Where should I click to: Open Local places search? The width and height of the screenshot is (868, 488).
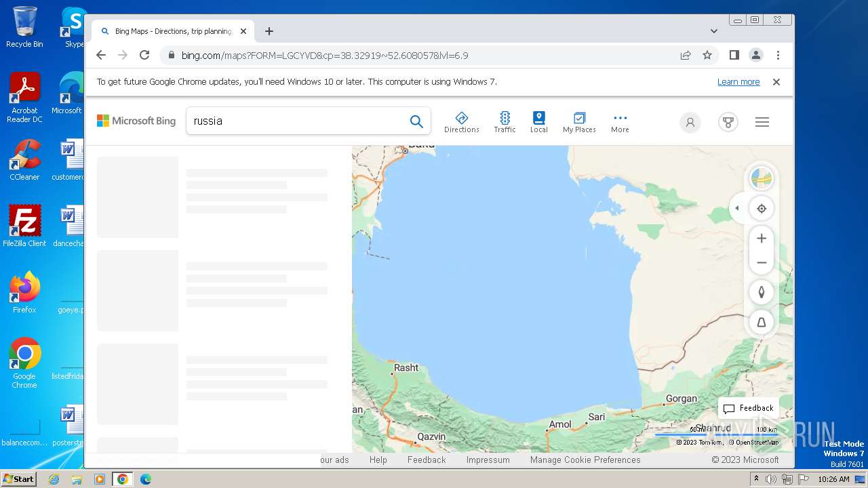(538, 122)
